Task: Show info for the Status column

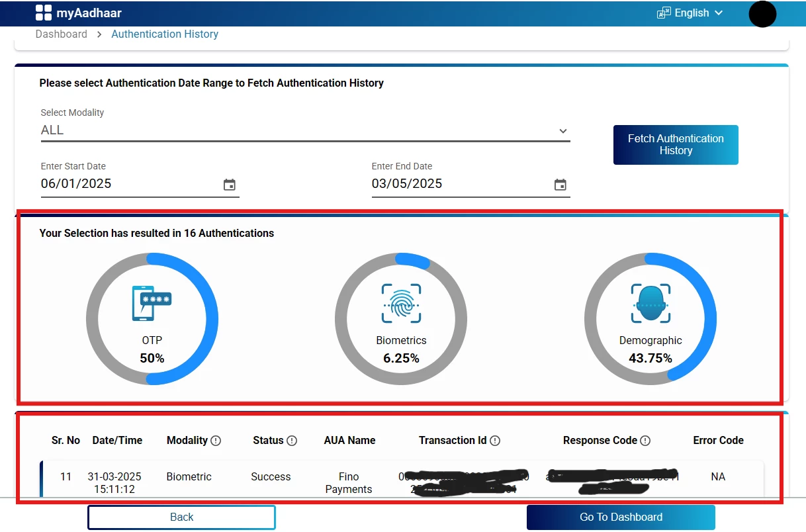Action: (x=292, y=441)
